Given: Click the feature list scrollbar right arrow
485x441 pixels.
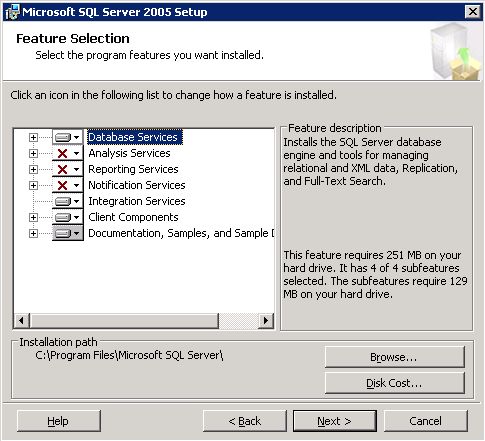Looking at the screenshot, I should [x=266, y=321].
